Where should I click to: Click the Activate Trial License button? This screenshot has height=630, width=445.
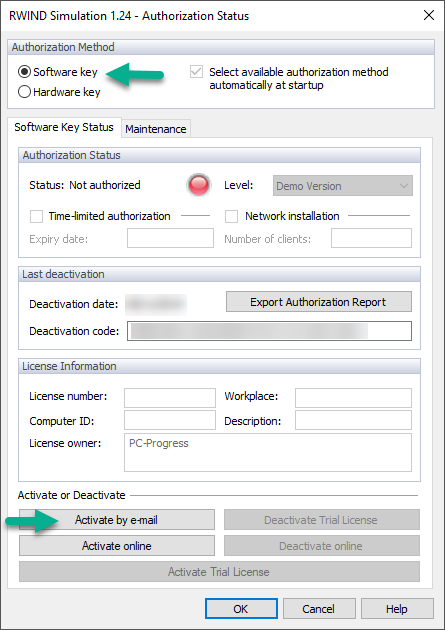click(x=219, y=572)
